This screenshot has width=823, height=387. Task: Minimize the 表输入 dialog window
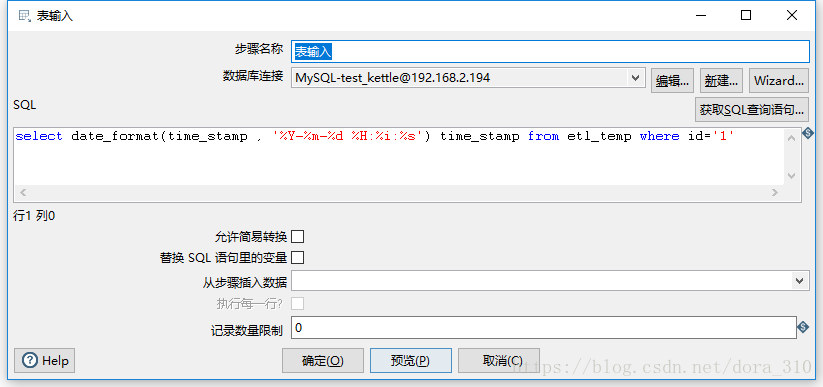click(x=700, y=15)
